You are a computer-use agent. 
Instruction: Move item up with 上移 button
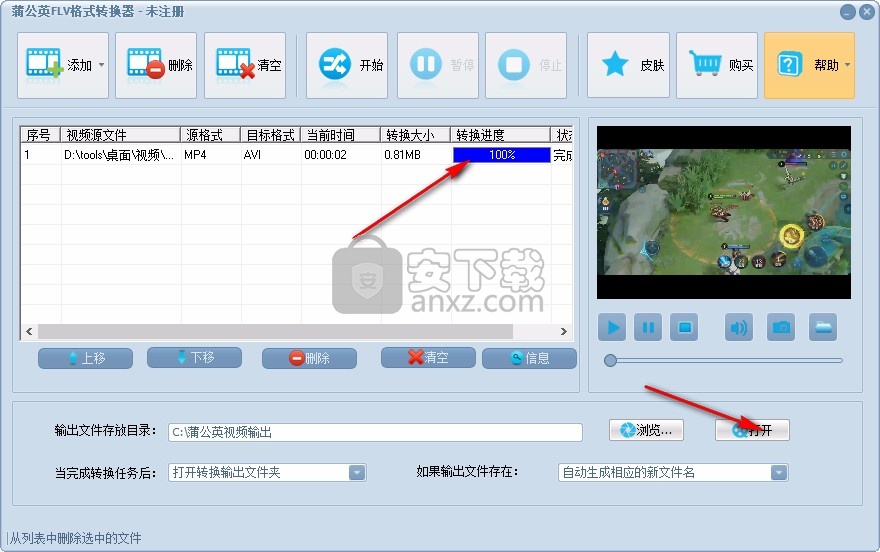(86, 358)
